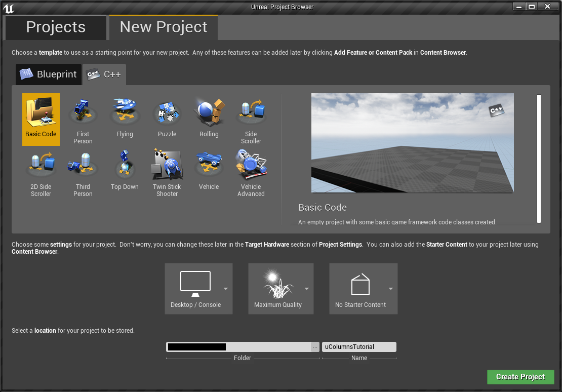The width and height of the screenshot is (562, 392).
Task: Choose the Rolling template
Action: [x=209, y=118]
